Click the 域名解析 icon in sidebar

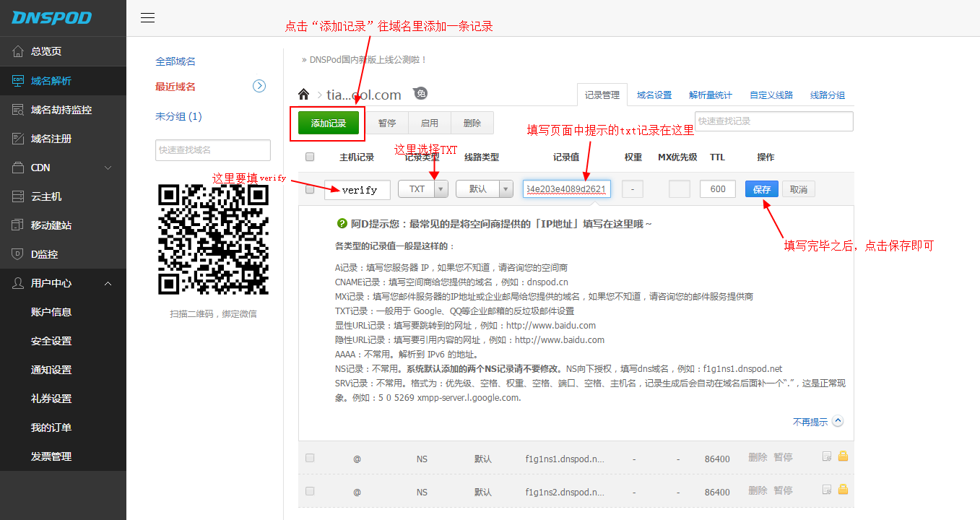(x=18, y=80)
